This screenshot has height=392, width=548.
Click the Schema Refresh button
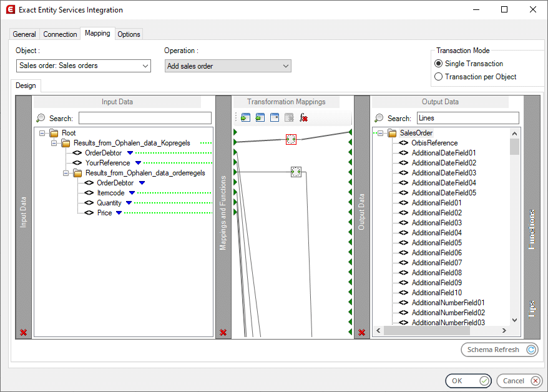coord(500,350)
